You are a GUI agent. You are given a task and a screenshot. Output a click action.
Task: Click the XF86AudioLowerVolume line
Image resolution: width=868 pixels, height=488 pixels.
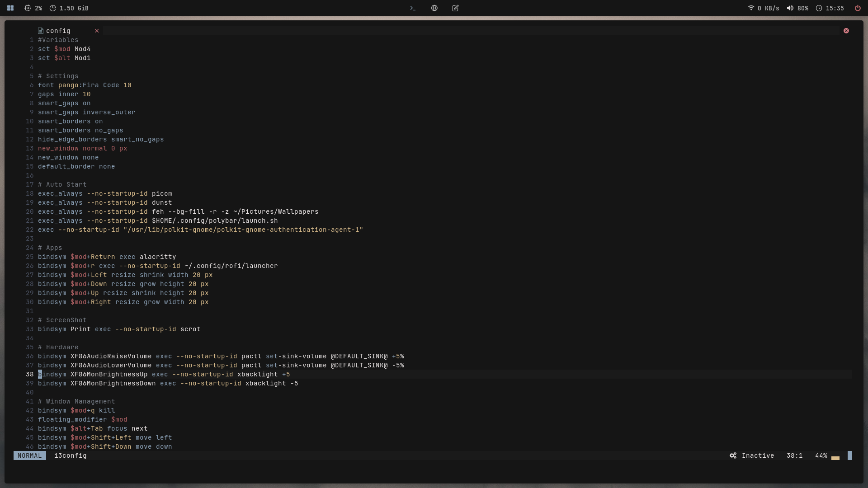(x=221, y=365)
